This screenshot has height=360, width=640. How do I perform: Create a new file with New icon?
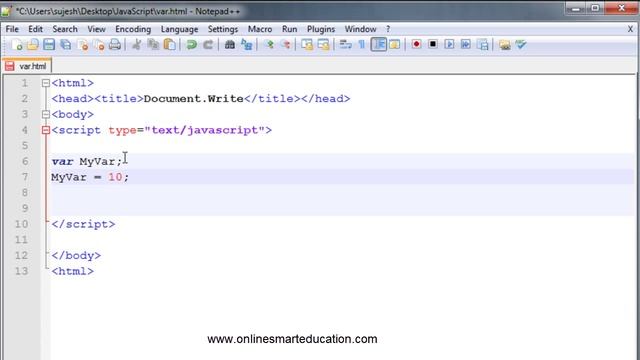pos(17,44)
